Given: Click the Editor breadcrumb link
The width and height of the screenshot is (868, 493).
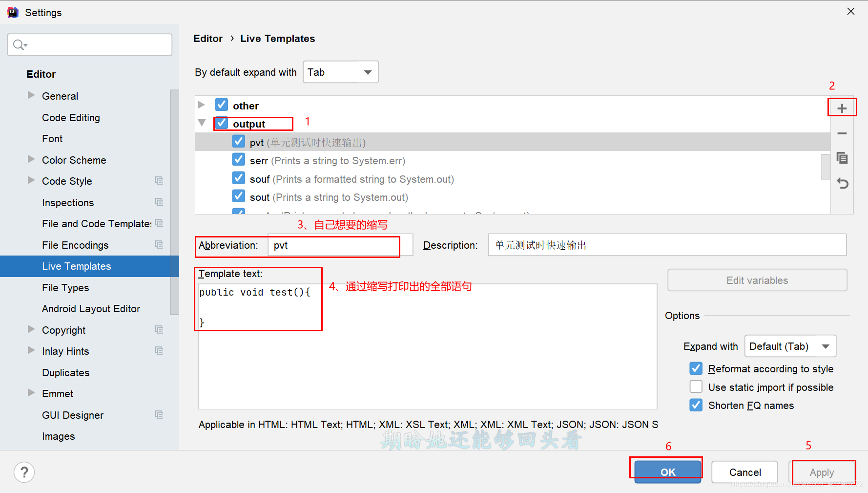Looking at the screenshot, I should (208, 39).
